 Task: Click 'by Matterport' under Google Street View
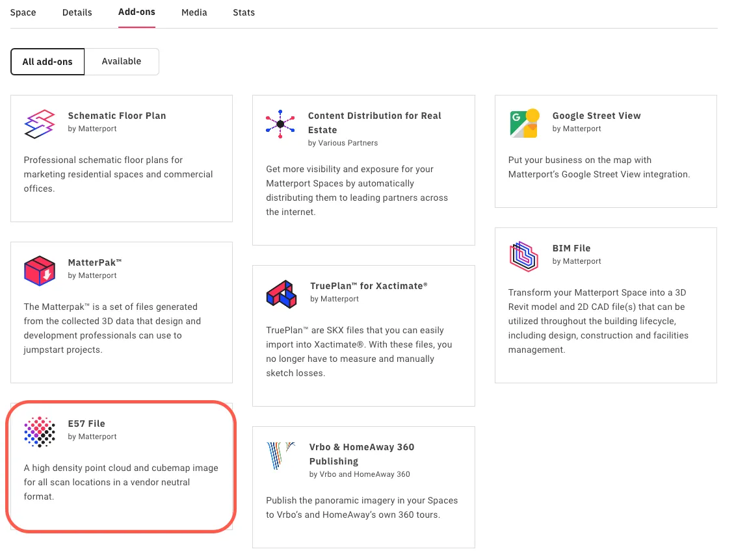pos(577,129)
